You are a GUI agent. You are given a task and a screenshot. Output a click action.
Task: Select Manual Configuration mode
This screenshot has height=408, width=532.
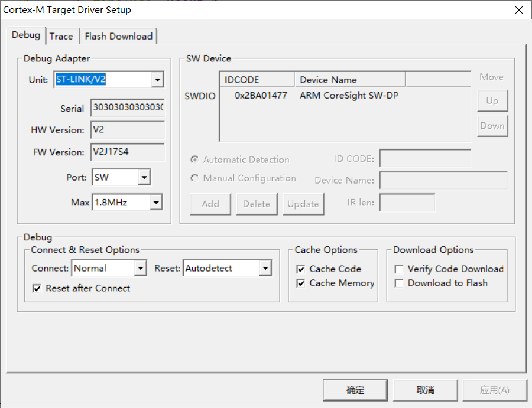[194, 178]
